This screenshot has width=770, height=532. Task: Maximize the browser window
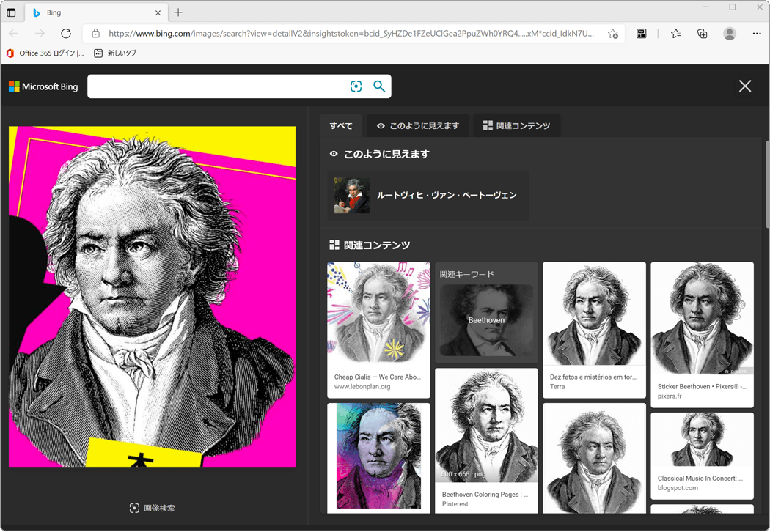[732, 7]
